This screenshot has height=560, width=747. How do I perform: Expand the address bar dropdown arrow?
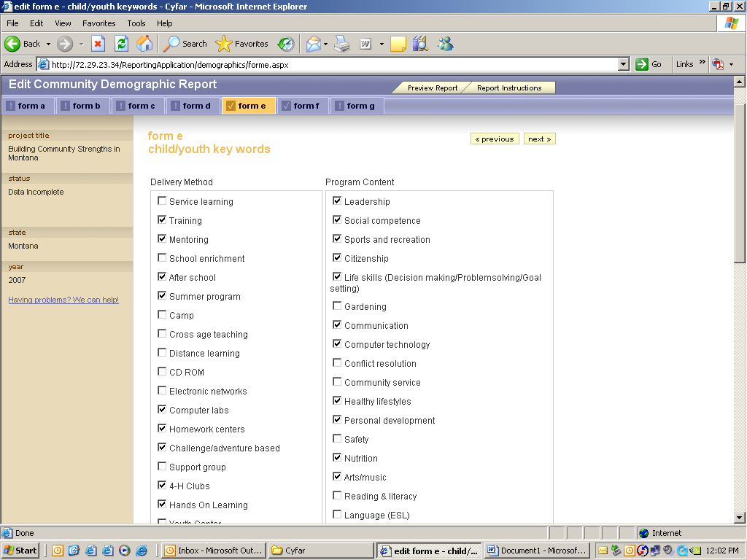(623, 64)
